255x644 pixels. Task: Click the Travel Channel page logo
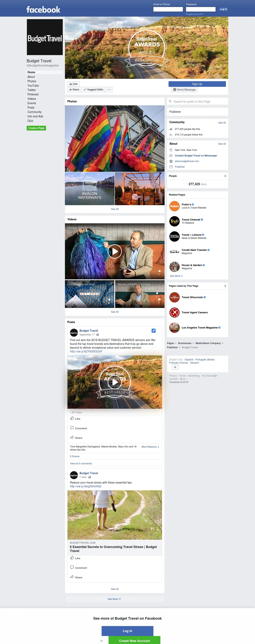pyautogui.click(x=174, y=221)
